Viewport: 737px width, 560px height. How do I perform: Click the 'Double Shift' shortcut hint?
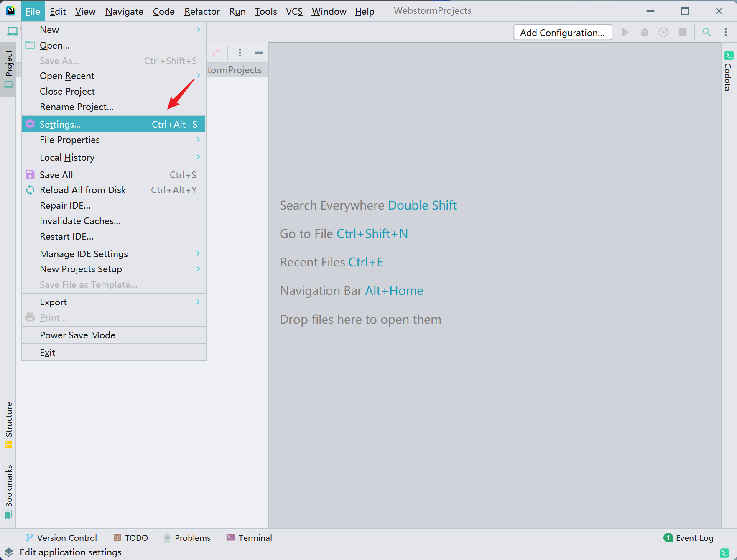[x=422, y=205]
